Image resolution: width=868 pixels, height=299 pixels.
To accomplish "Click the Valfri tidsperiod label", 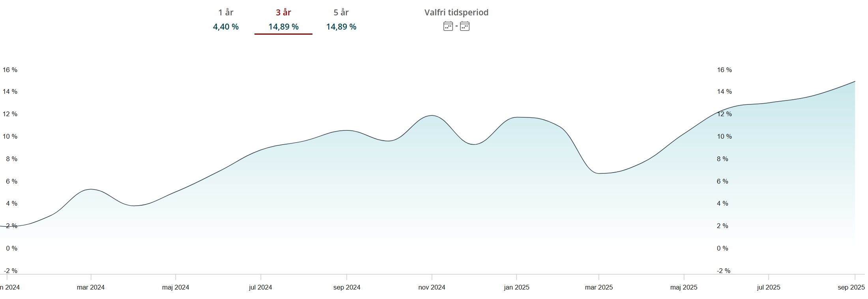I will [456, 13].
